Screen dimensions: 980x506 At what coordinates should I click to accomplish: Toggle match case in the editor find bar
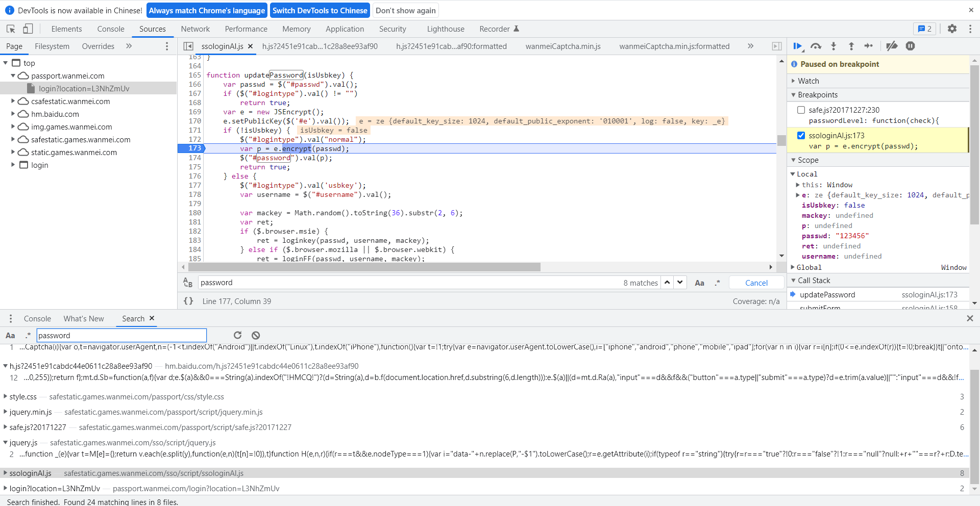(x=699, y=283)
